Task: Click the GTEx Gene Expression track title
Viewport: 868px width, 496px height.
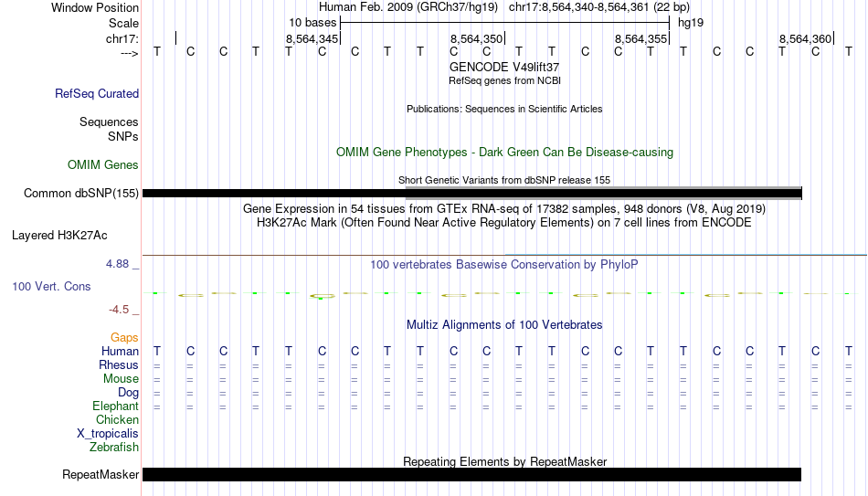Action: coord(504,208)
